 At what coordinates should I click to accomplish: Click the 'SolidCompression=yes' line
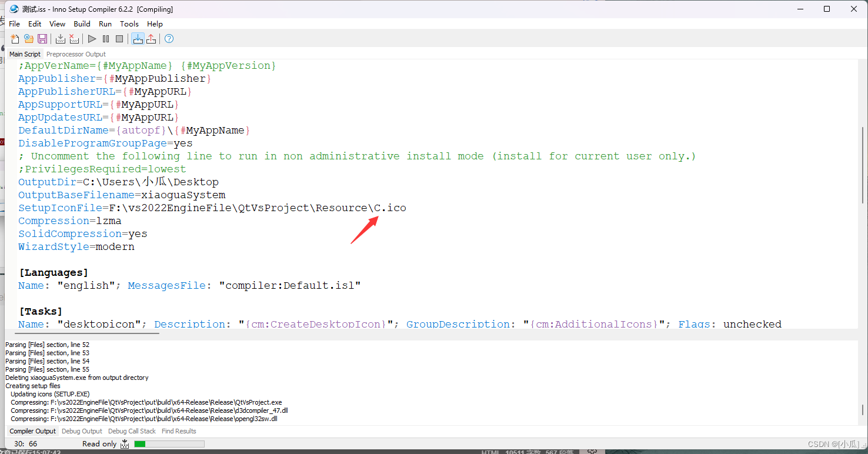click(x=83, y=234)
